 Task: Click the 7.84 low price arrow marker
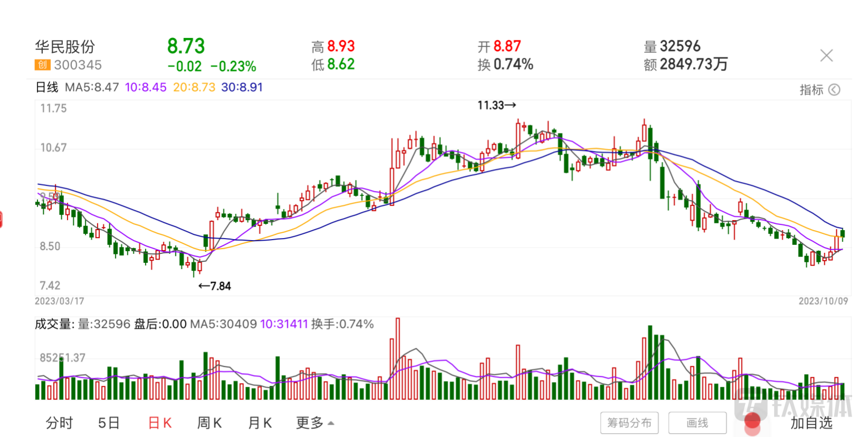pyautogui.click(x=215, y=286)
